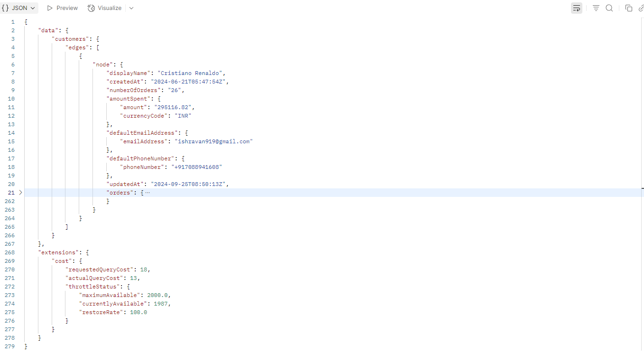Click the "amountSpent" key
The width and height of the screenshot is (644, 353).
(x=129, y=99)
